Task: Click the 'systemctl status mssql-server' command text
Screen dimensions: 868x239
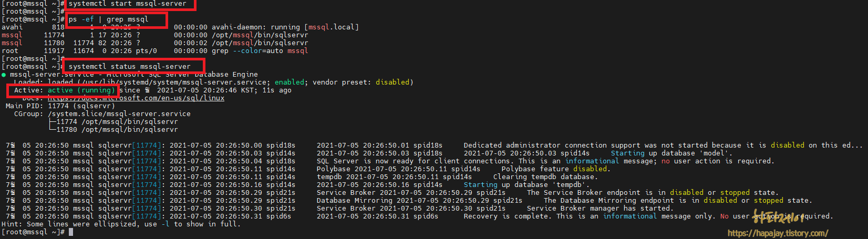Action: (130, 67)
